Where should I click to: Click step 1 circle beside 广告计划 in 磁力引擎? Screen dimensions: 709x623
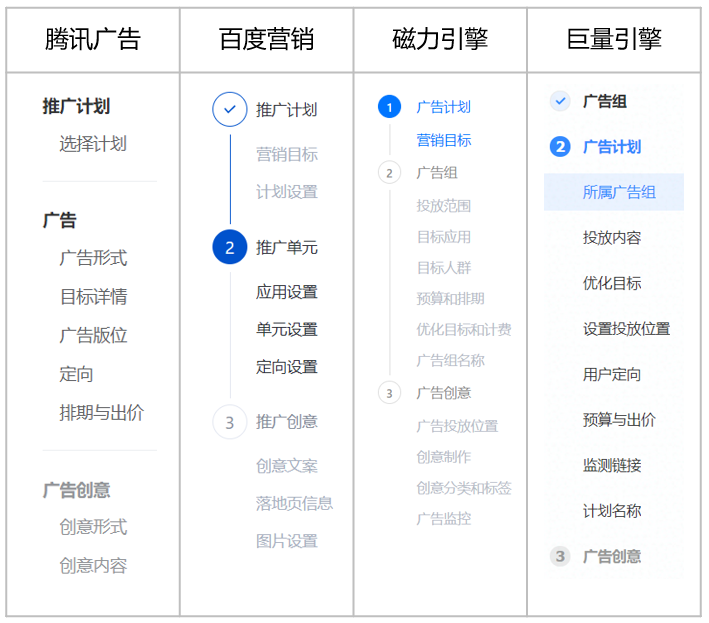[389, 107]
